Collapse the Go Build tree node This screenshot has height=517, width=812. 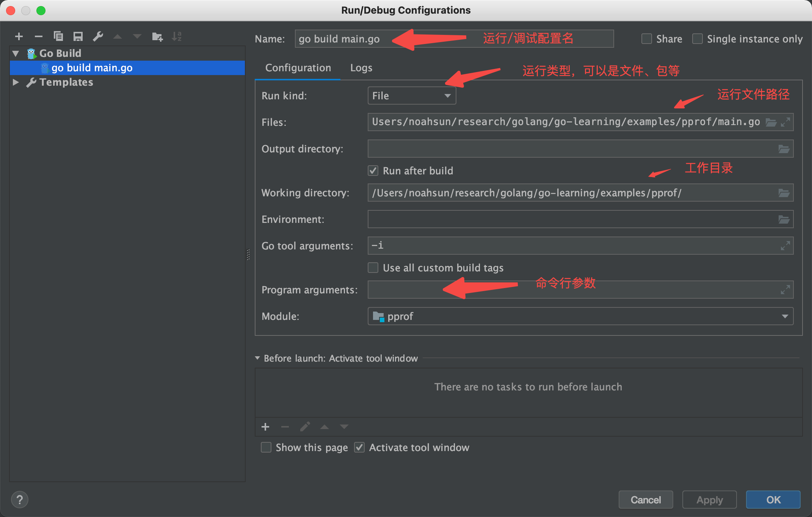pos(16,53)
